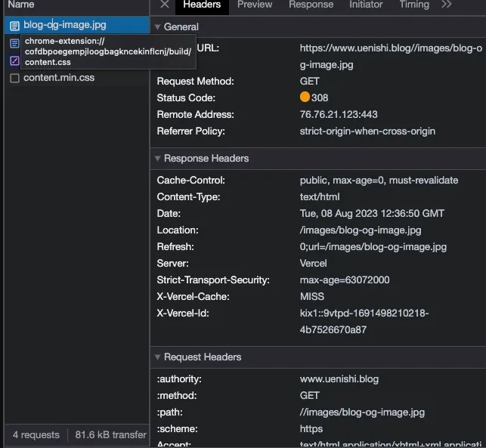Image resolution: width=486 pixels, height=448 pixels.
Task: Close the request details panel
Action: 165,5
